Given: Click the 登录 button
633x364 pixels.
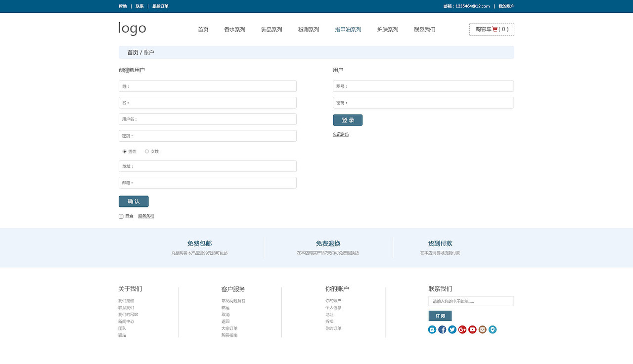Looking at the screenshot, I should (348, 120).
